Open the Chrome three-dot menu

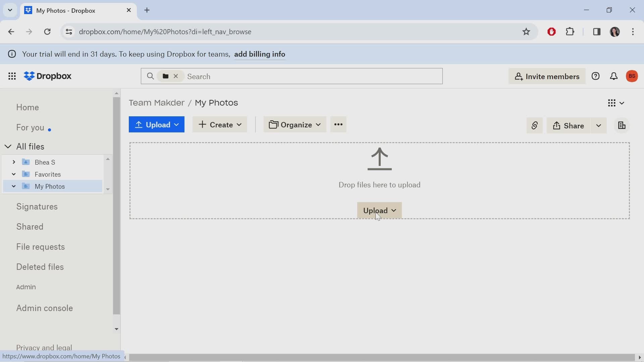(x=633, y=32)
